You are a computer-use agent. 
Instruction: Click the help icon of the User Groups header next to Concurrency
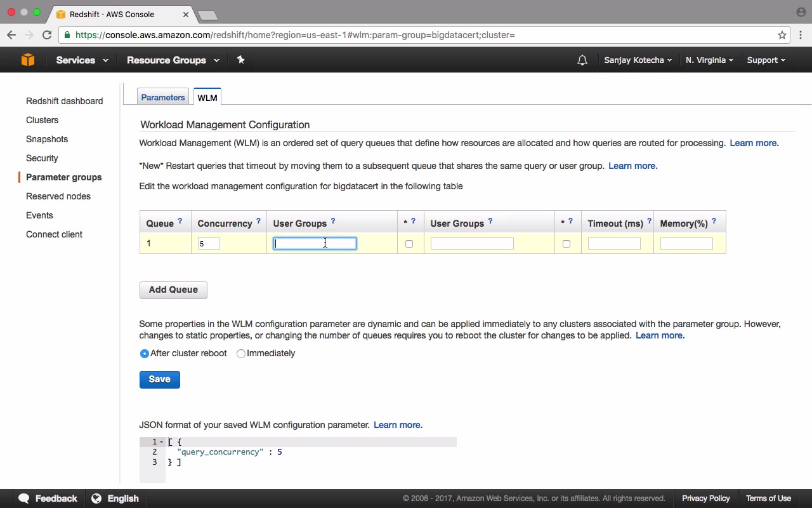coord(332,221)
